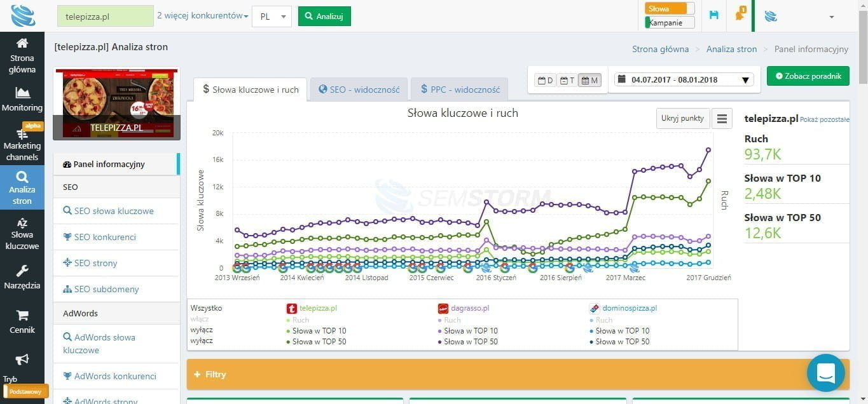Go to Marketing channels in sidebar
The height and width of the screenshot is (404, 868).
coord(22,144)
